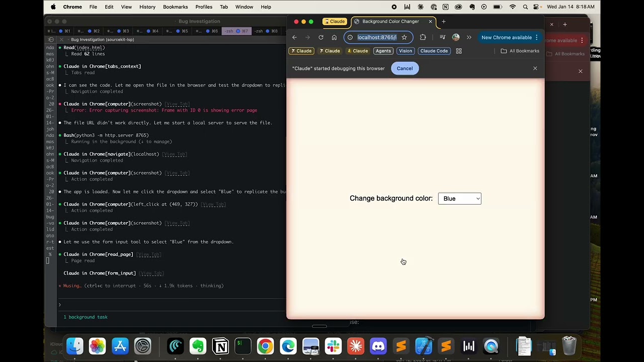Open the media controls icon in toolbar
Image resolution: width=644 pixels, height=362 pixels.
[x=442, y=37]
